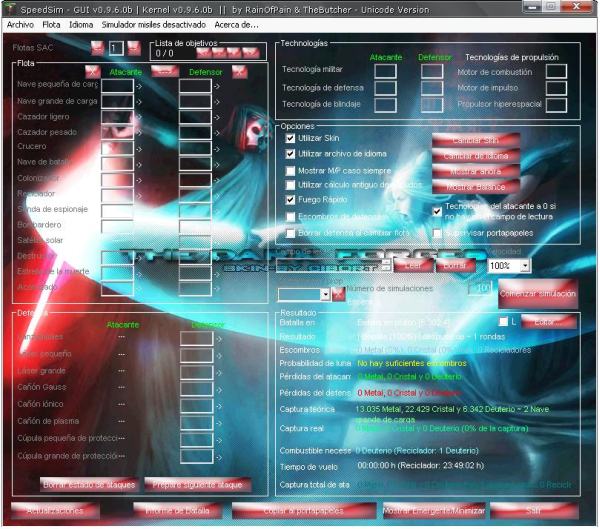Check Borrar defensa al cambiar flota
The height and width of the screenshot is (529, 600).
click(x=290, y=233)
